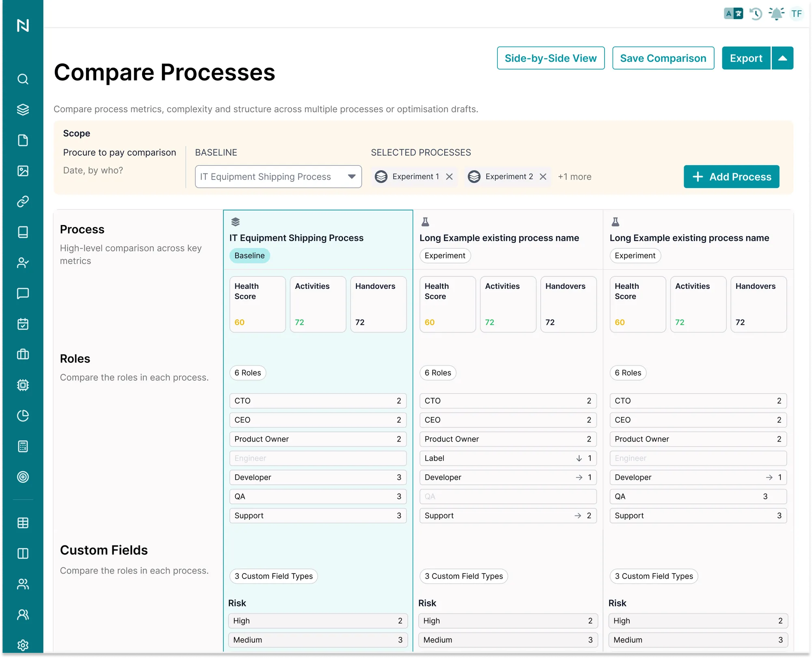Select the baseline High risk row
Image resolution: width=812 pixels, height=658 pixels.
tap(318, 621)
